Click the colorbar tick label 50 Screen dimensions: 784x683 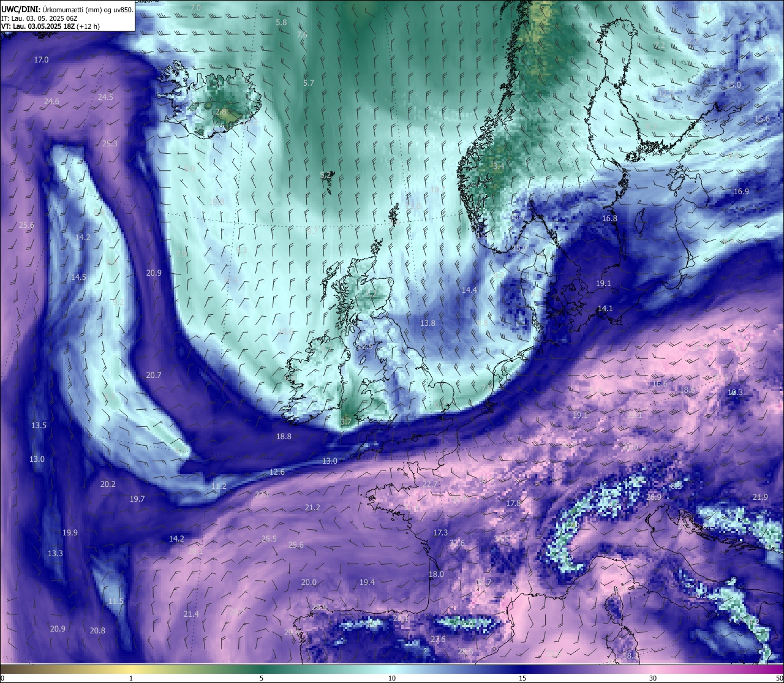(778, 678)
